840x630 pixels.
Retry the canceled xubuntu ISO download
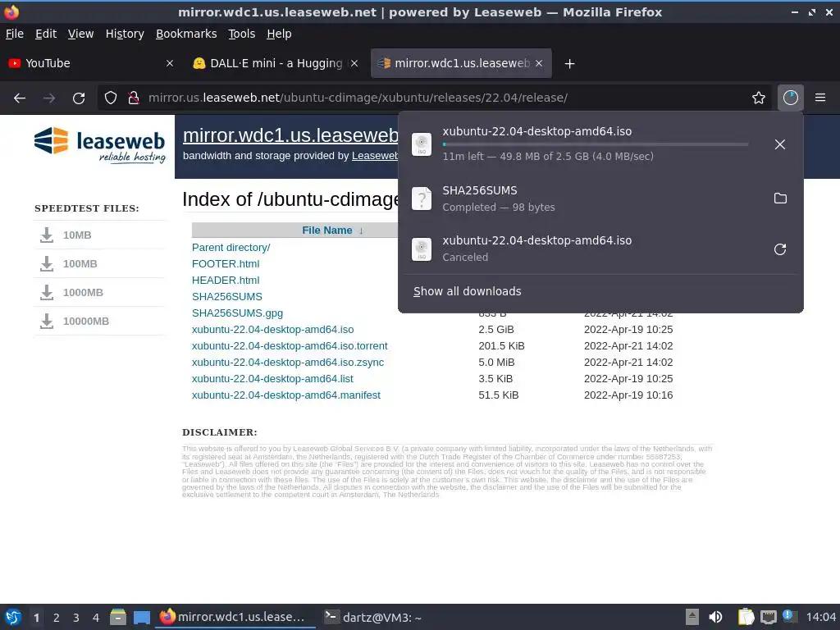click(x=780, y=249)
